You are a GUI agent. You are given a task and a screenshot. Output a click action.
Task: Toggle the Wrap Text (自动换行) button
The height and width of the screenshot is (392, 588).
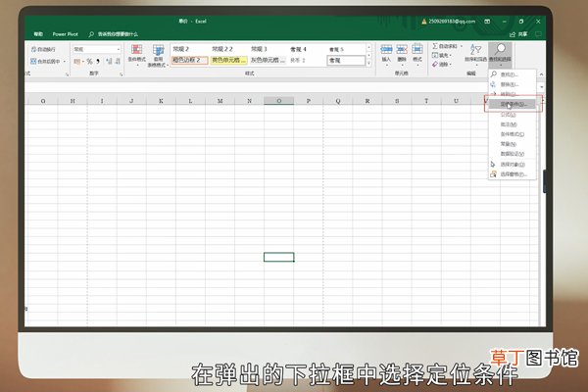coord(43,49)
